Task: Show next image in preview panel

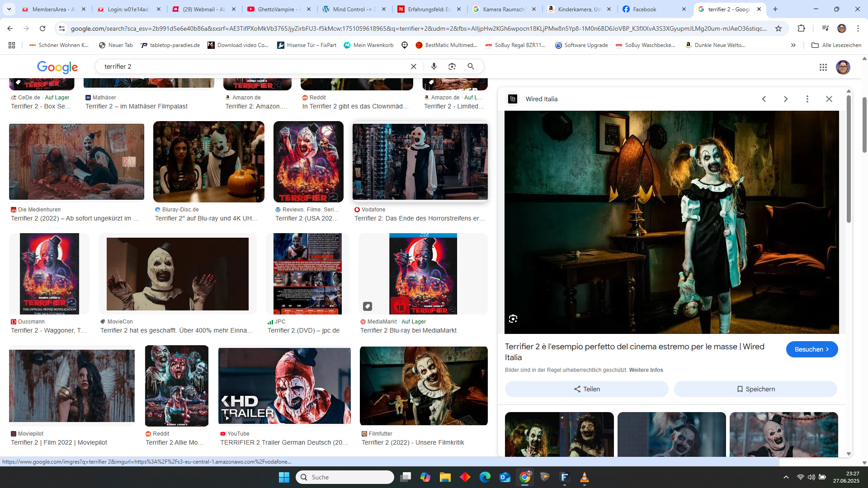Action: (786, 99)
